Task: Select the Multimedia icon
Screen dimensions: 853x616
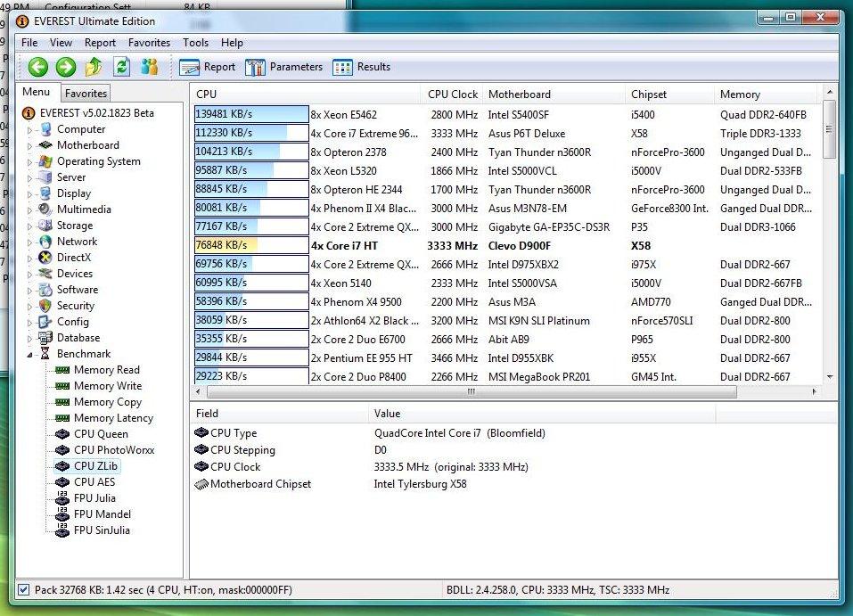Action: tap(45, 209)
